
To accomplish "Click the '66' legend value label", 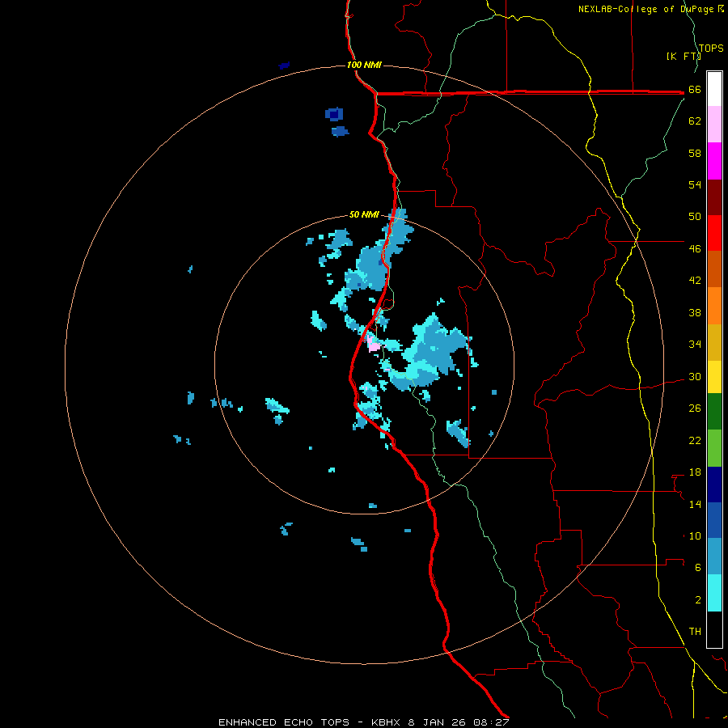I will click(x=695, y=89).
